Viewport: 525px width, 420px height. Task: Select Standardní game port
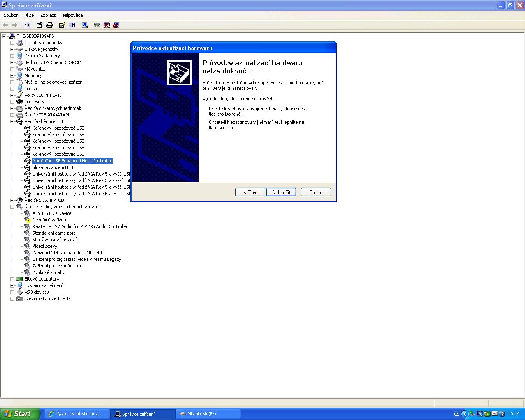coord(54,233)
